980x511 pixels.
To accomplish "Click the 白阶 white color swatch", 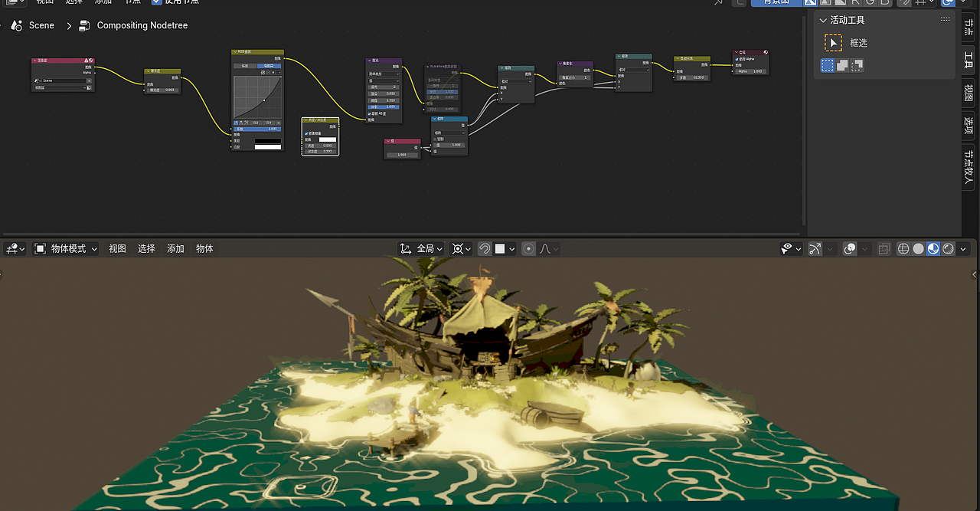I will pyautogui.click(x=268, y=147).
